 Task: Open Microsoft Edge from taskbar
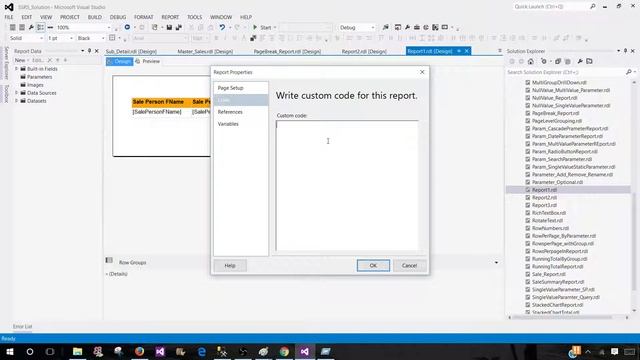(x=202, y=351)
